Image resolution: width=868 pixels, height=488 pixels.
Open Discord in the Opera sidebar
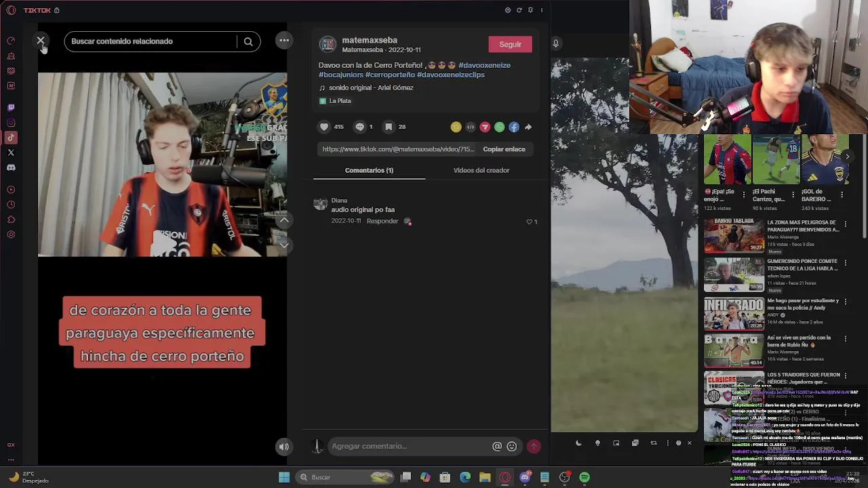click(x=11, y=167)
